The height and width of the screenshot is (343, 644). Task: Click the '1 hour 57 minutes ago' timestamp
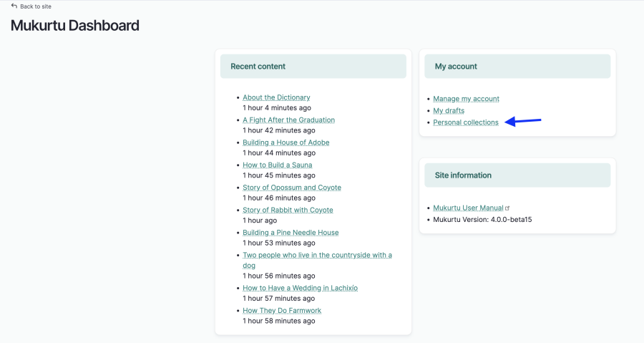coord(279,299)
